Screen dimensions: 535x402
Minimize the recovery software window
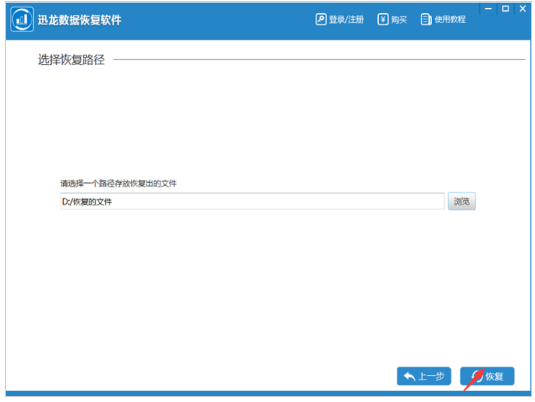pos(488,9)
